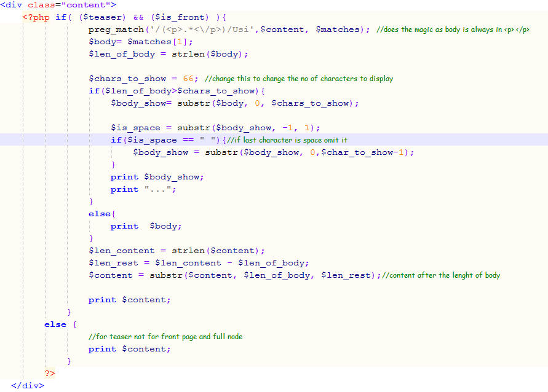This screenshot has width=548, height=392.
Task: Select the print body_show statement
Action: [157, 176]
